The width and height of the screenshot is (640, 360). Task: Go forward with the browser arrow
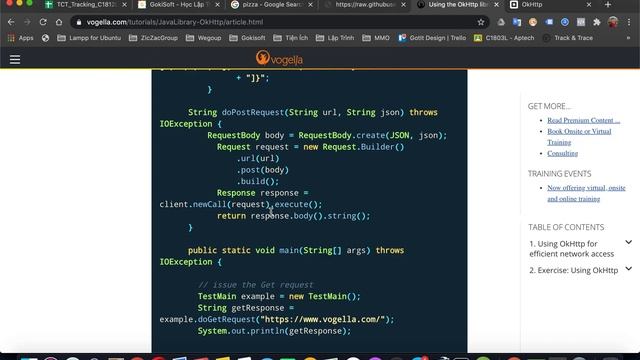[x=27, y=22]
